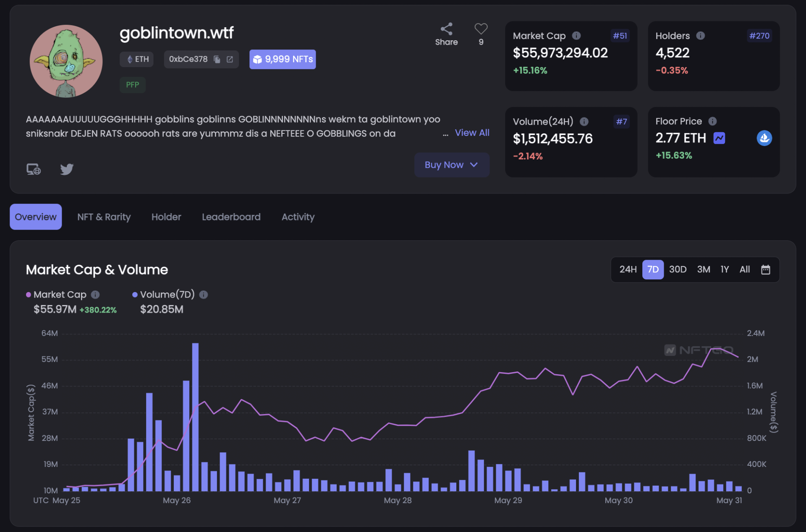The image size is (806, 532).
Task: Click the 0xbCe378 address text
Action: [x=188, y=60]
